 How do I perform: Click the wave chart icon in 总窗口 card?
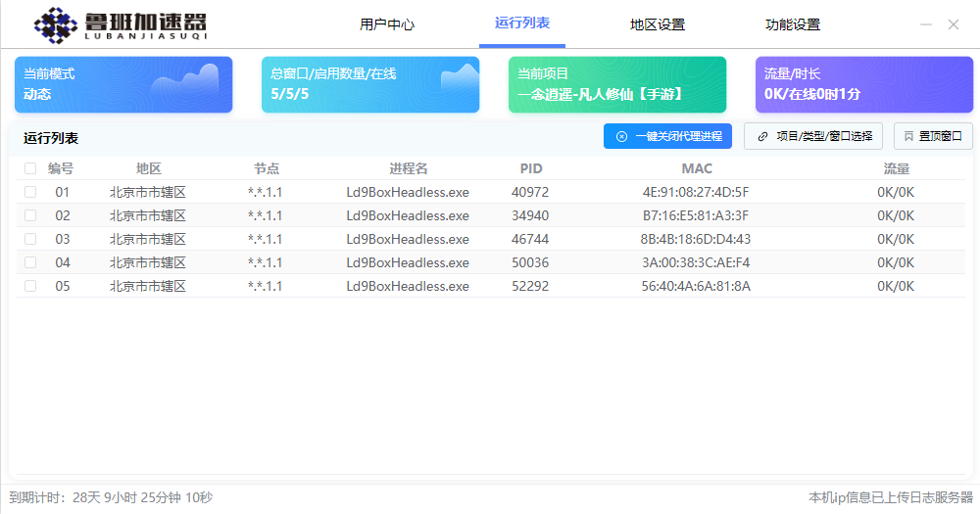pyautogui.click(x=459, y=78)
